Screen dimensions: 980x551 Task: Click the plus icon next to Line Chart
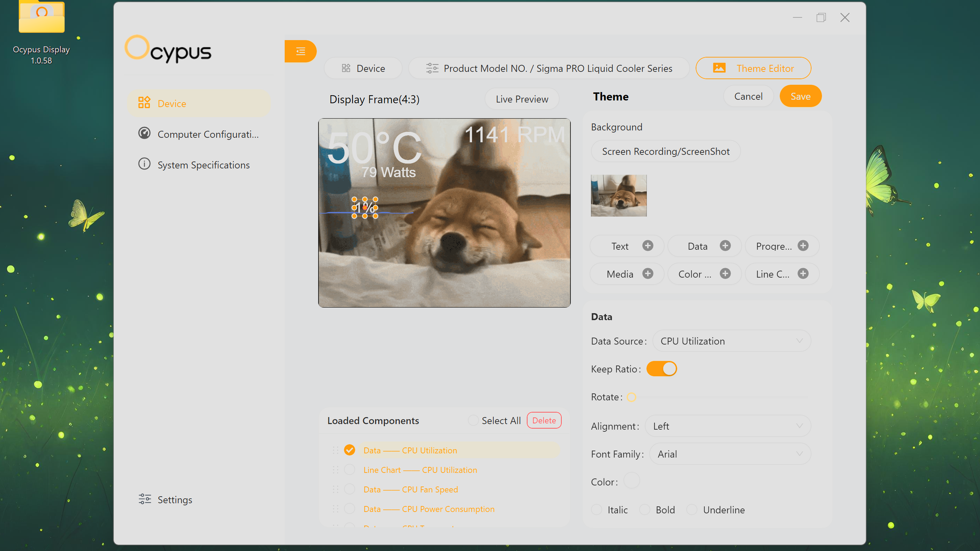tap(803, 273)
